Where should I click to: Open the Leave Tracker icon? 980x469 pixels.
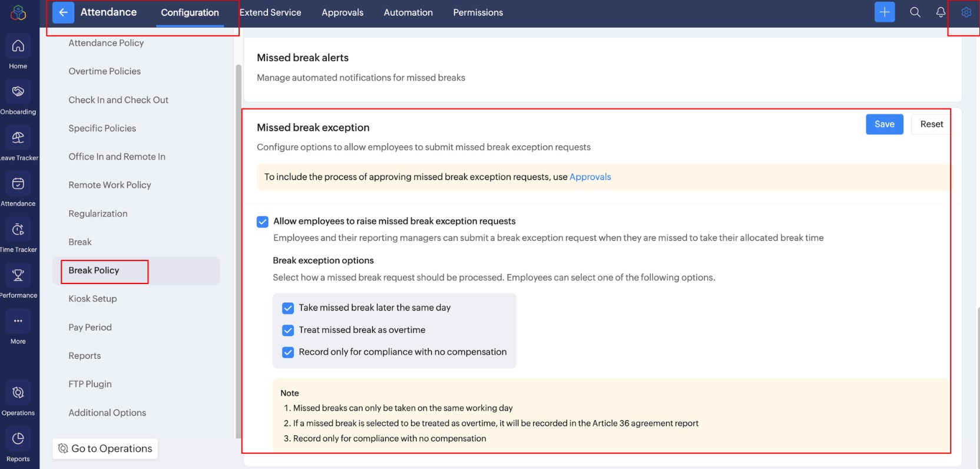coord(18,138)
